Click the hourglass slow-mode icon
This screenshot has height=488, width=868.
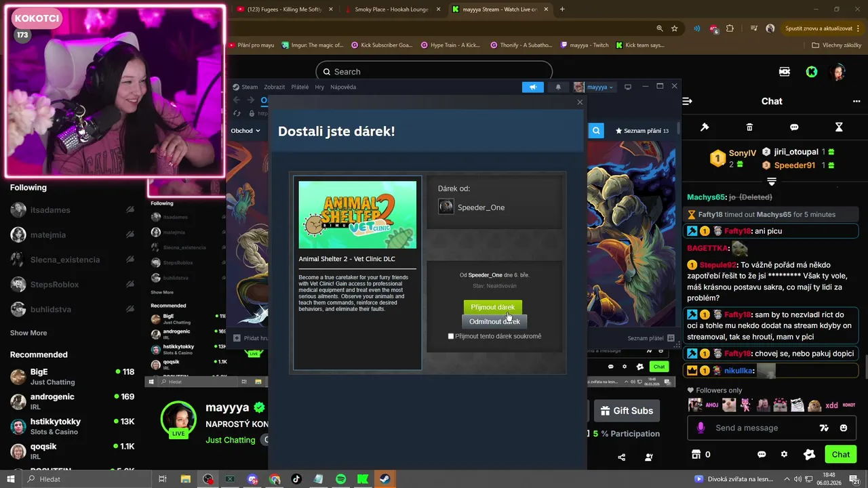(839, 127)
